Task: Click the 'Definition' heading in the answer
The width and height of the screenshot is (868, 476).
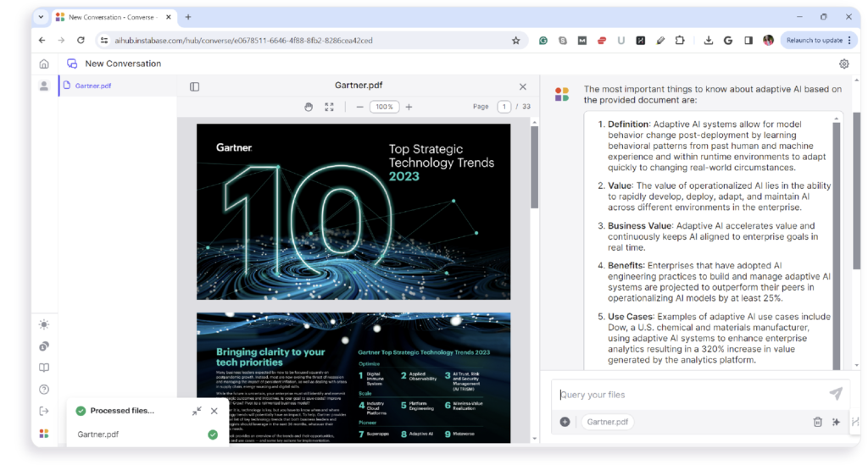Action: click(x=628, y=125)
